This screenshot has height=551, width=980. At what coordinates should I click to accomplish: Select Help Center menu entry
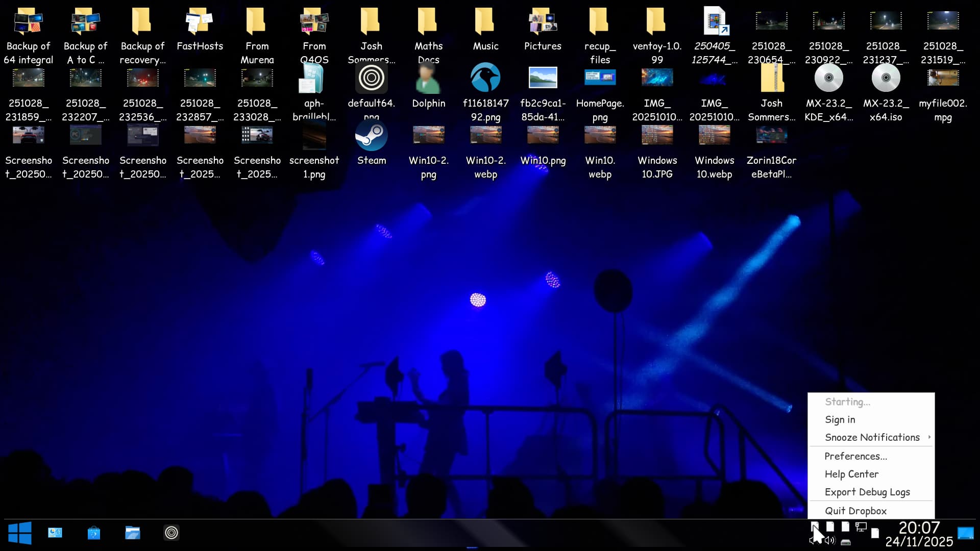(851, 474)
